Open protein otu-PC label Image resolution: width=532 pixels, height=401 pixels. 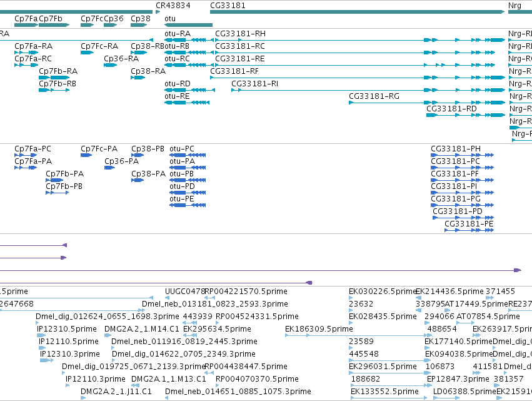[182, 149]
